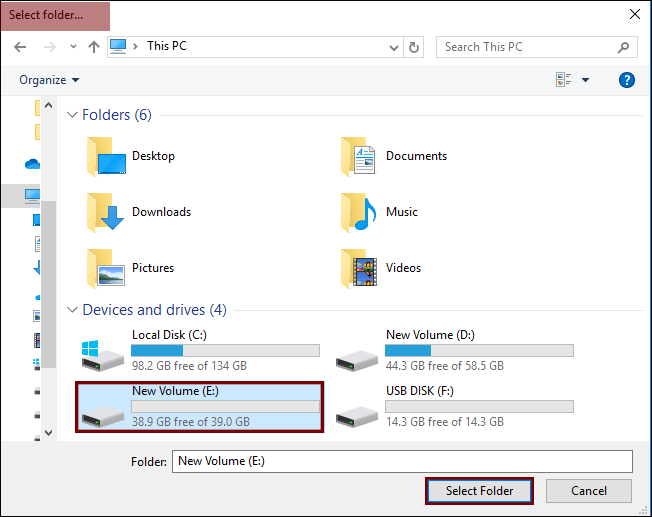Image resolution: width=652 pixels, height=517 pixels.
Task: Expand the breadcrumb chevron before This PC
Action: pos(135,46)
